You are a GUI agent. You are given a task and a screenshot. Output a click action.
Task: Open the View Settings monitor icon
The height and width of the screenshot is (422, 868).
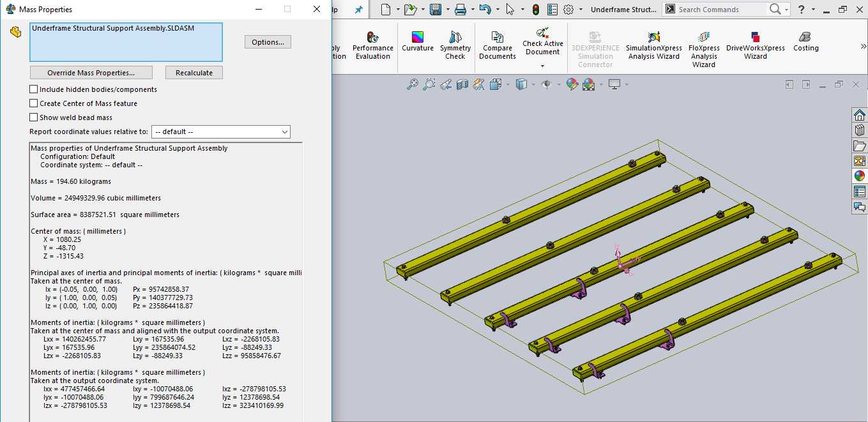pos(614,84)
